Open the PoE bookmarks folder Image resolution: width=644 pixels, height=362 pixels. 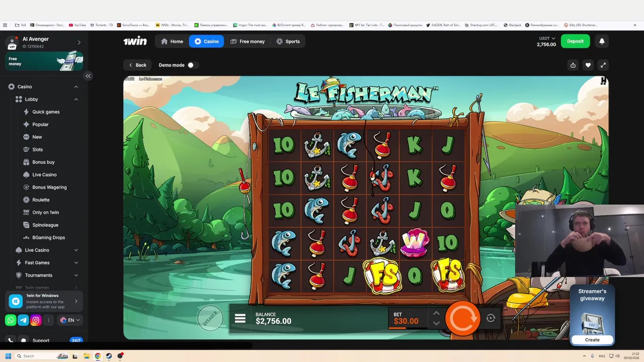(x=21, y=25)
